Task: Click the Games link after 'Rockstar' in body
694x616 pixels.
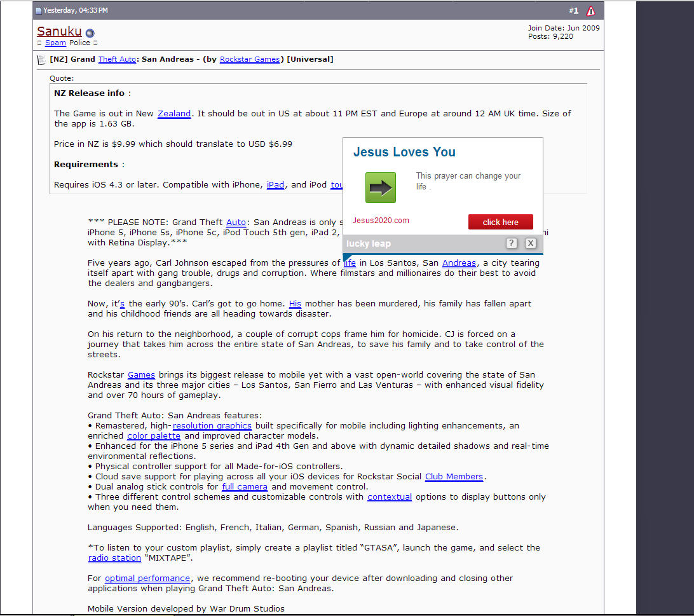Action: tap(141, 375)
